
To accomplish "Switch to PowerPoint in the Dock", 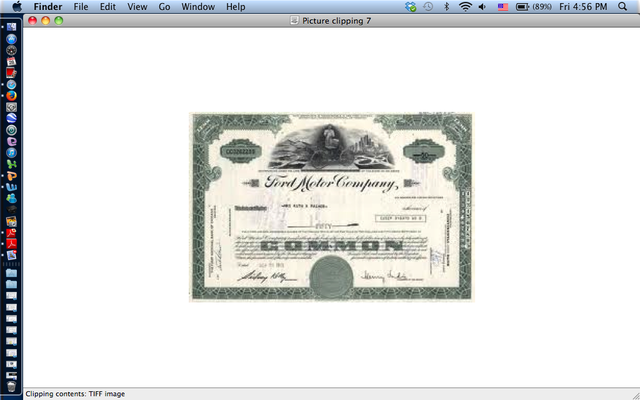I will click(11, 176).
